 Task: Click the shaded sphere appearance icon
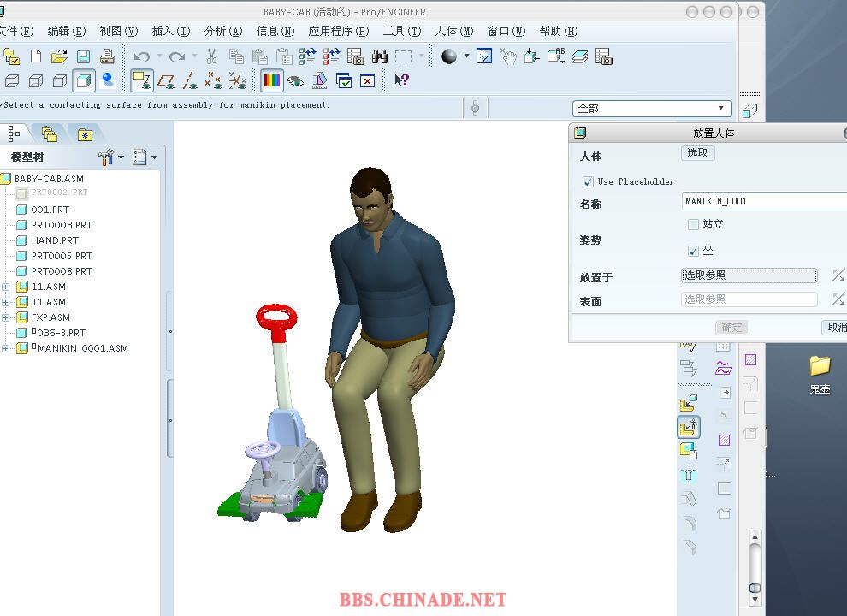(x=449, y=56)
